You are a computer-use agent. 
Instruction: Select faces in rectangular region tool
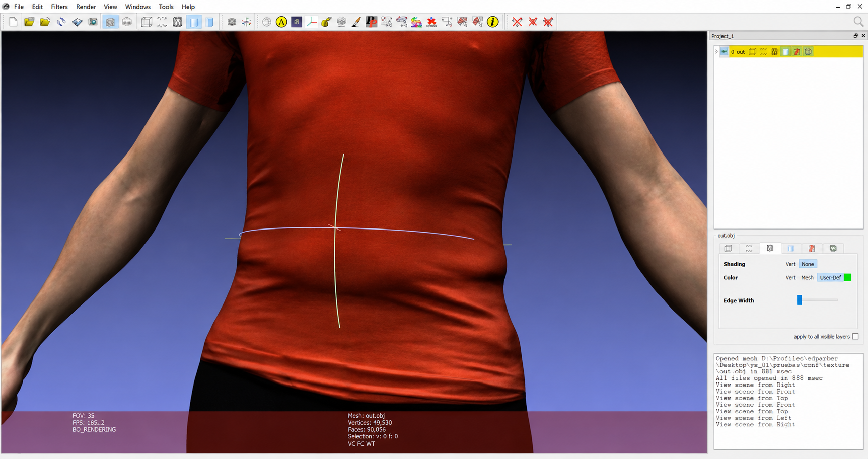[x=462, y=22]
